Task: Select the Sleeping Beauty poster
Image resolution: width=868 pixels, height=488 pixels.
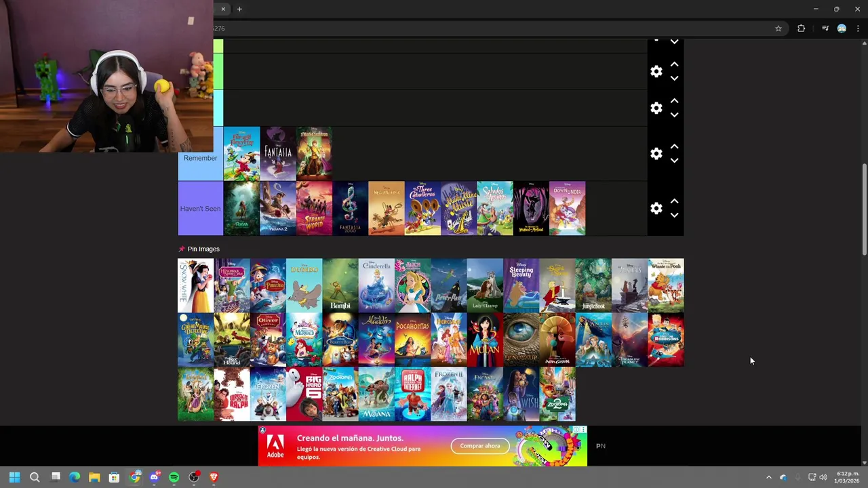Action: click(x=521, y=285)
